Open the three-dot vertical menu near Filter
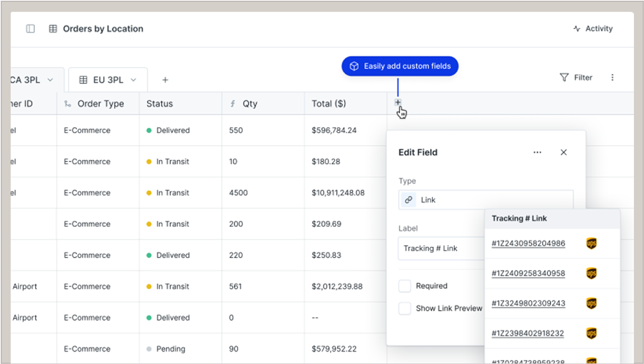Screen dimensions: 644x364 (x=613, y=78)
